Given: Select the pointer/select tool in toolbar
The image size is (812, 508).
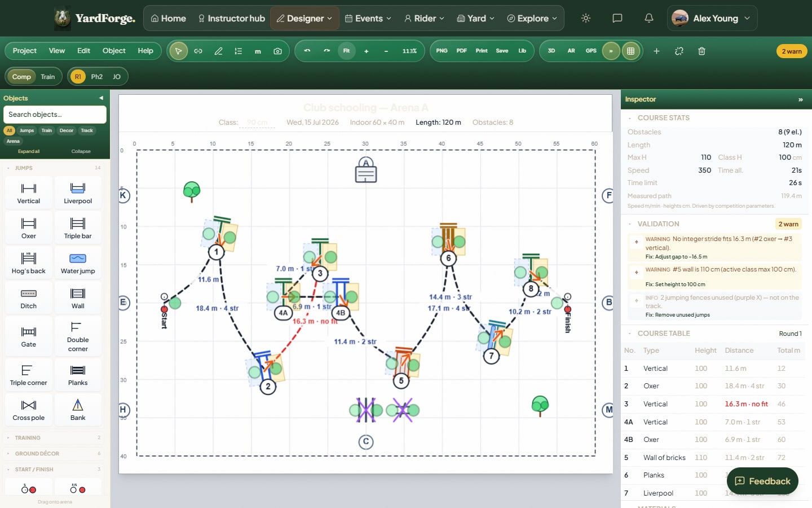Looking at the screenshot, I should [x=178, y=51].
